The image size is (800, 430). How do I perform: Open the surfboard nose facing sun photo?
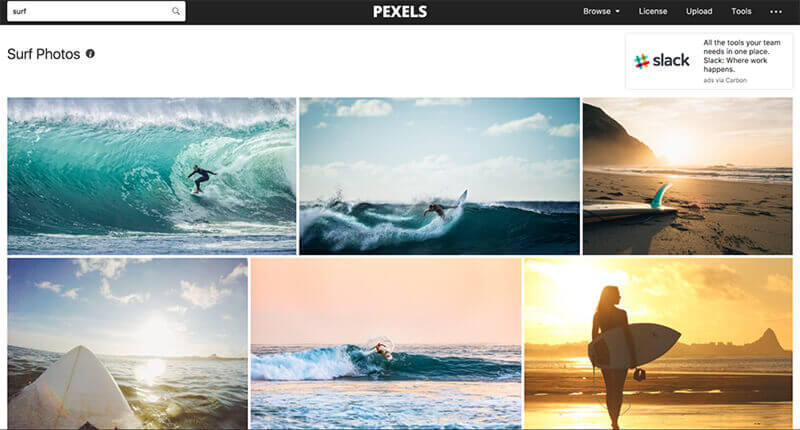click(x=128, y=343)
